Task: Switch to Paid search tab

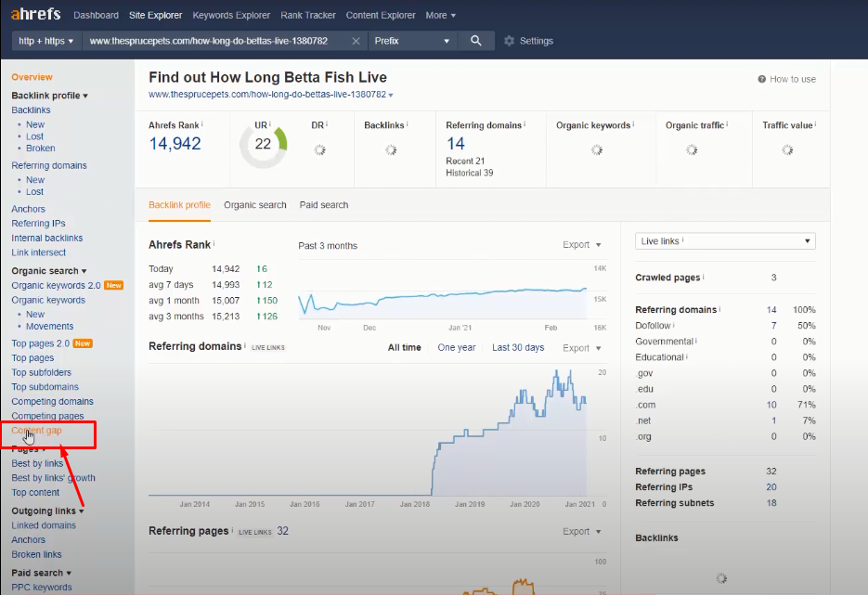Action: click(324, 205)
